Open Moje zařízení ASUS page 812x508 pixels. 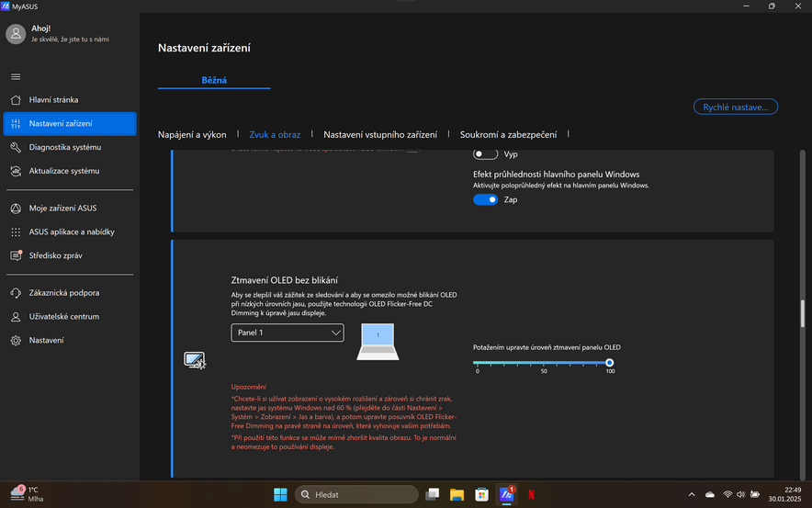[62, 209]
